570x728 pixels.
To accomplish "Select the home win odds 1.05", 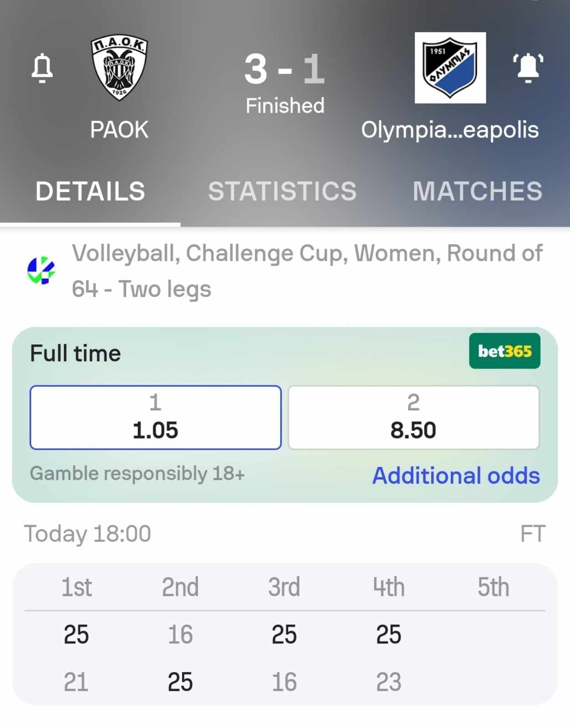I will click(x=155, y=417).
